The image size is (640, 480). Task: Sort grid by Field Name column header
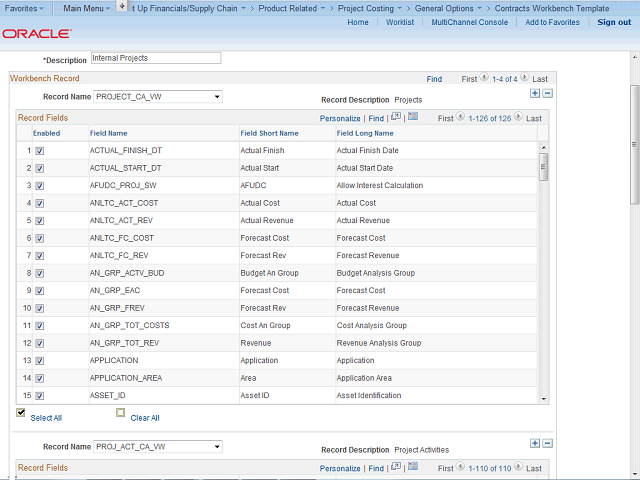click(x=109, y=133)
